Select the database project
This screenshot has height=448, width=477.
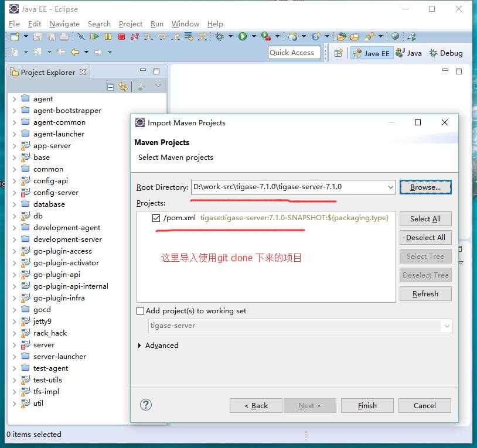coord(49,204)
